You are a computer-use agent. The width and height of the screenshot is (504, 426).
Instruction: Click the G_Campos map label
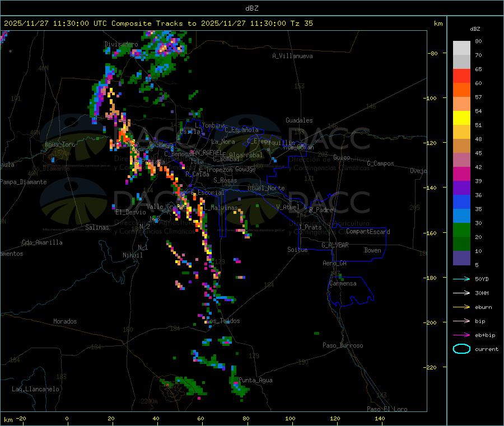(380, 163)
